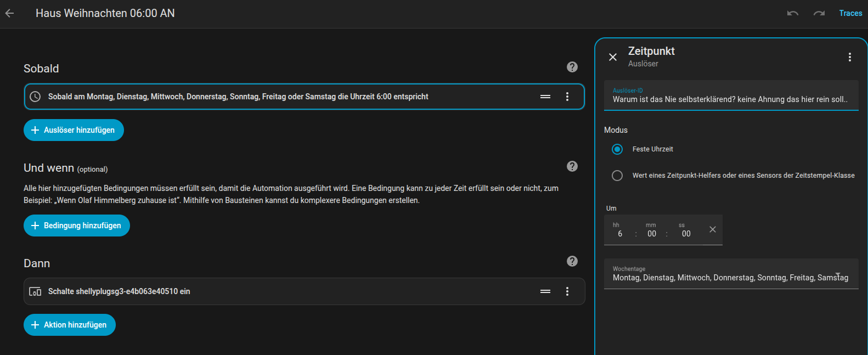The height and width of the screenshot is (355, 868).
Task: Select Wert eines Zeitpunkt-Helfers radio option
Action: (x=617, y=176)
